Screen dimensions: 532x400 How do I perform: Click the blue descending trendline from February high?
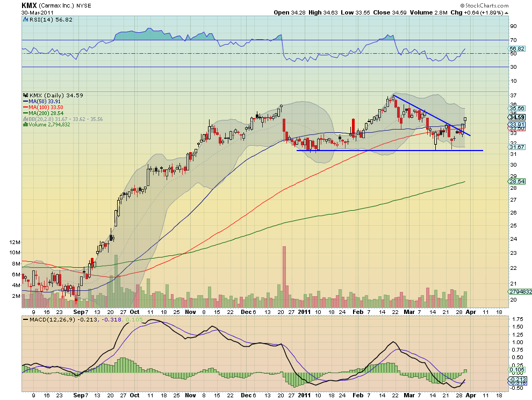[x=432, y=116]
